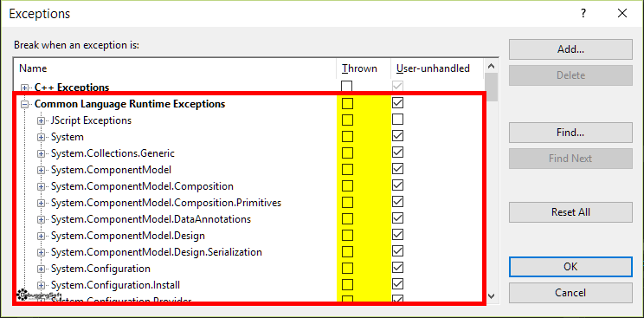Image resolution: width=644 pixels, height=318 pixels.
Task: Uncheck User-unhandled for System.Configuration row
Action: [397, 268]
